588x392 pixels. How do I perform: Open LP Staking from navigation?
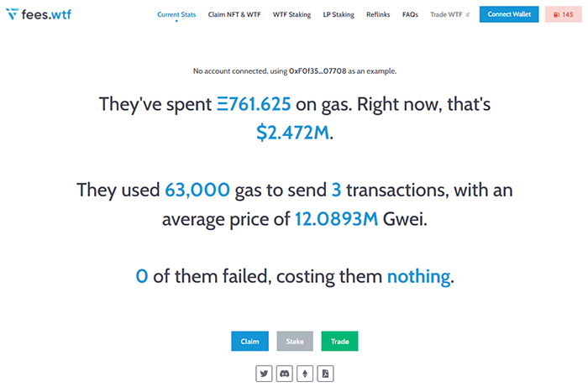click(339, 14)
